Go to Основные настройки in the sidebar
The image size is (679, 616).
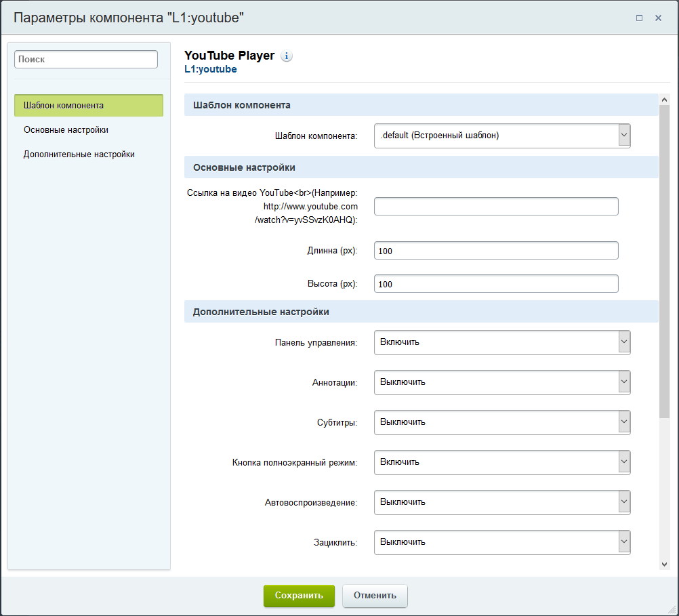click(x=66, y=130)
